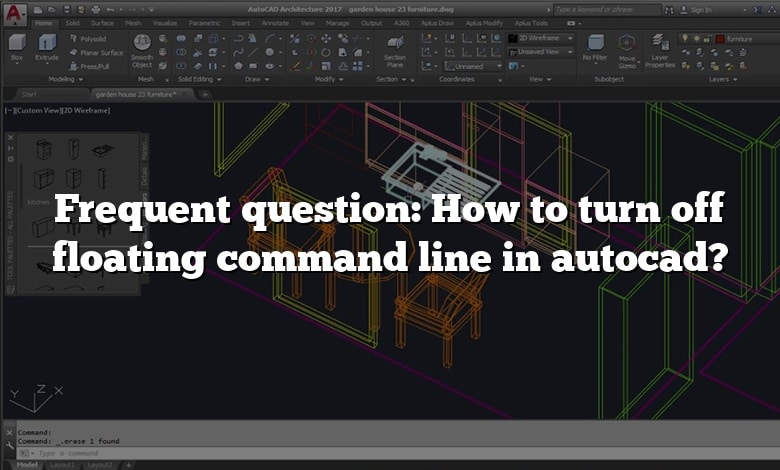This screenshot has height=470, width=780.
Task: Expand the Modeling panel dropdown
Action: click(x=66, y=79)
